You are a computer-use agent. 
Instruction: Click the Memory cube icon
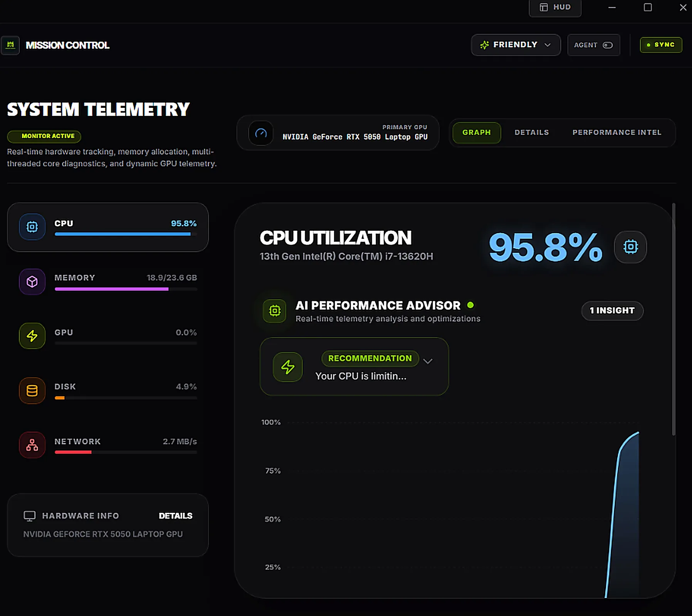32,281
